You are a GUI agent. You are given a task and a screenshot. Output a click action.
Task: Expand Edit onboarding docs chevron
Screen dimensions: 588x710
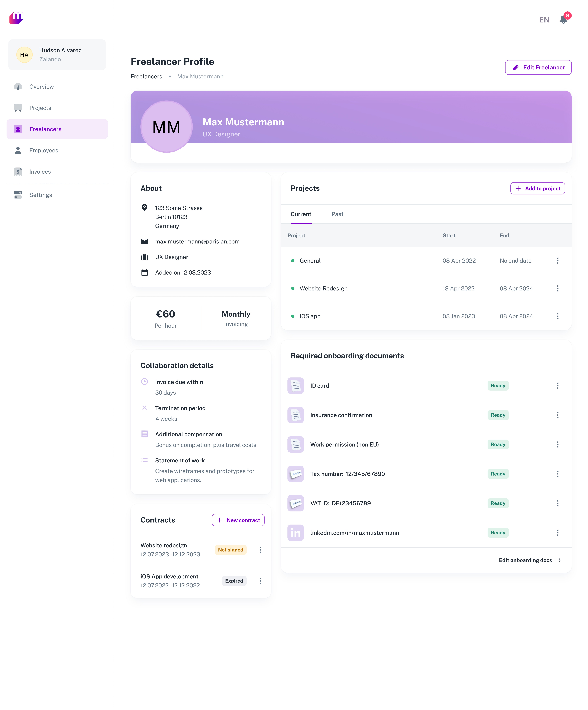[x=560, y=560]
